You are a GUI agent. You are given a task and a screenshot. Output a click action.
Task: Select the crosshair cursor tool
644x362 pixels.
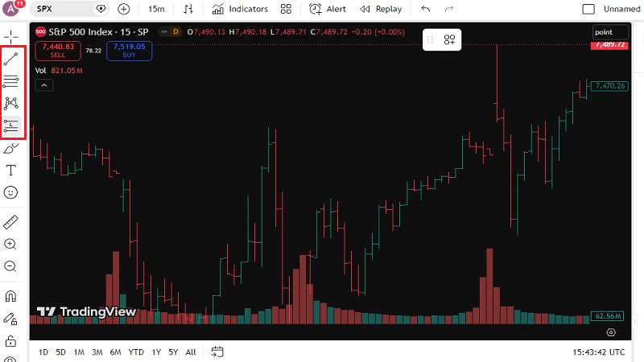coord(11,37)
